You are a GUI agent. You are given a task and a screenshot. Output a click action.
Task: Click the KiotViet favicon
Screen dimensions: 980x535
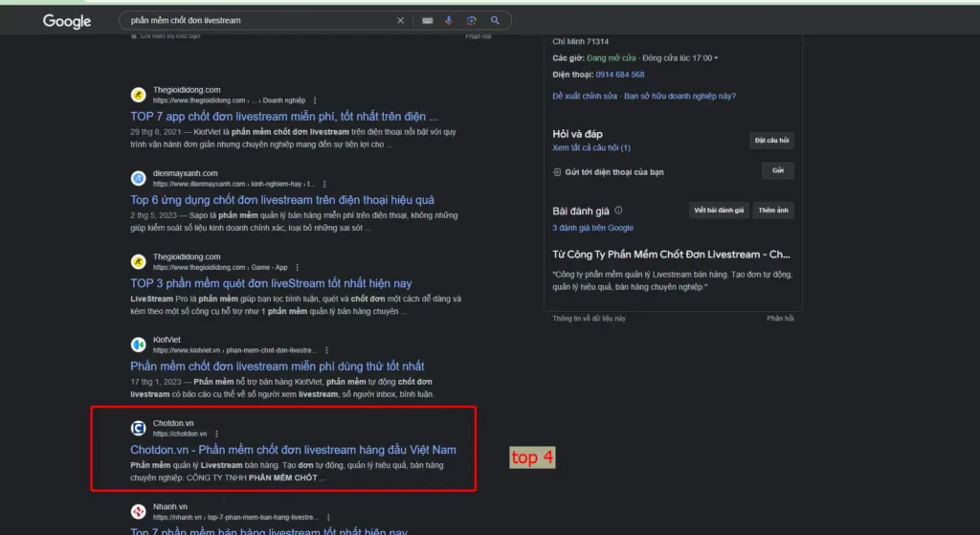[x=138, y=345]
